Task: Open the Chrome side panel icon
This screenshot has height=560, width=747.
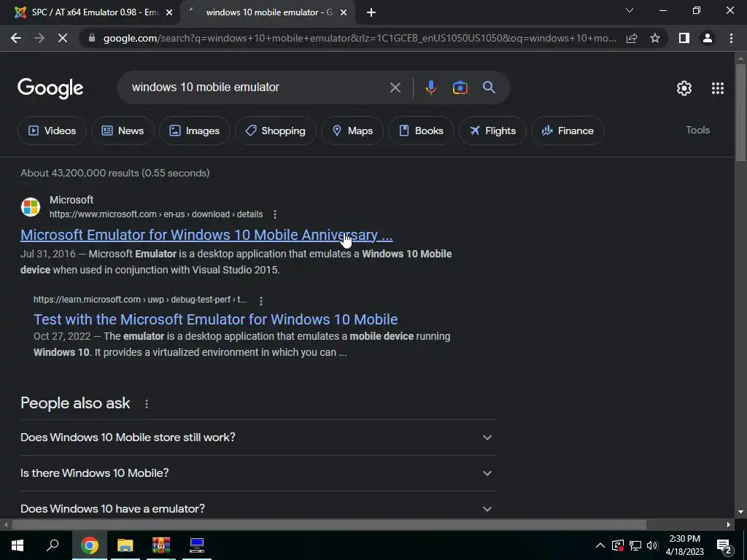Action: pyautogui.click(x=684, y=38)
